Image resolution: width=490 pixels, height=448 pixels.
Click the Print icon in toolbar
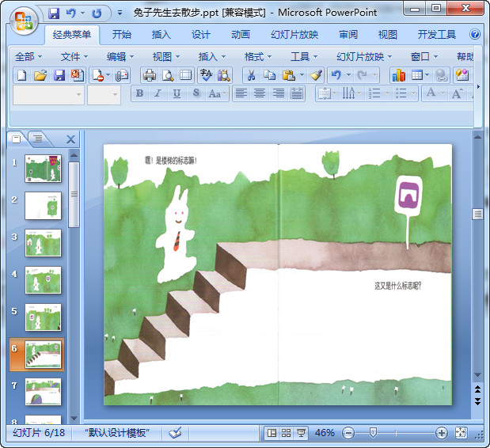150,75
